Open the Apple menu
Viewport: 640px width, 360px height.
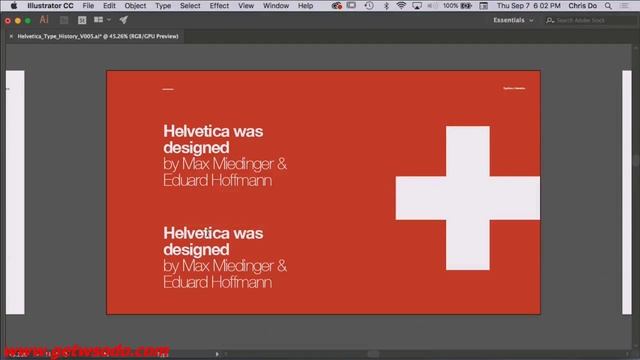coord(13,6)
